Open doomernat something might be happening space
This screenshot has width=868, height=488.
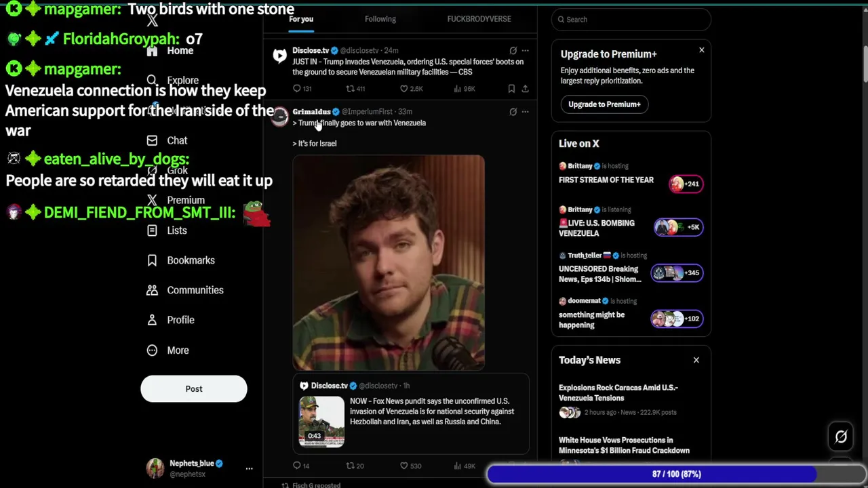tap(591, 320)
